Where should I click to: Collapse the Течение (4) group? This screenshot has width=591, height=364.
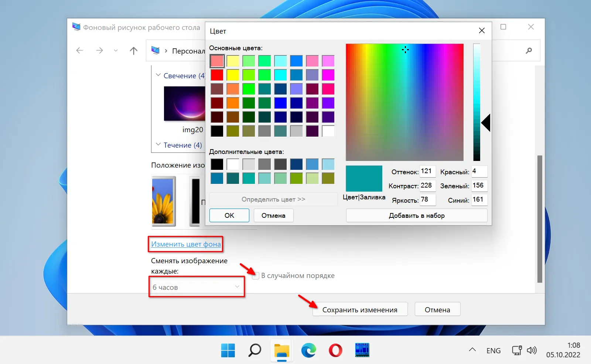pos(158,144)
